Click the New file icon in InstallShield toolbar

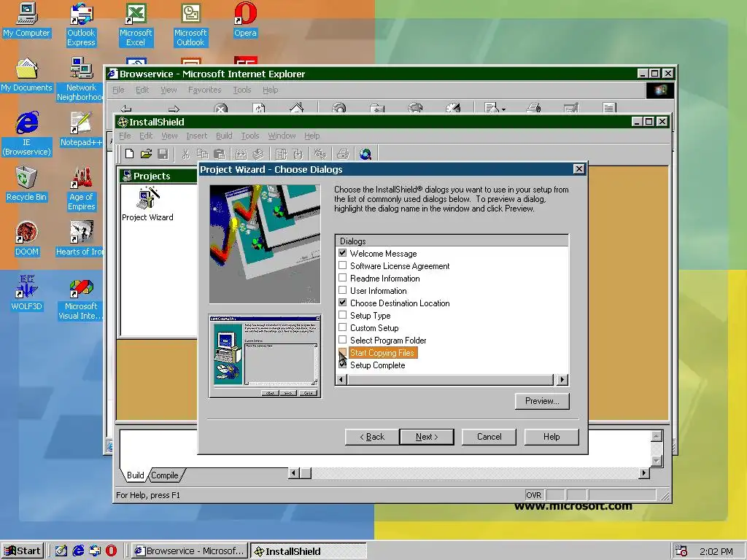tap(129, 154)
